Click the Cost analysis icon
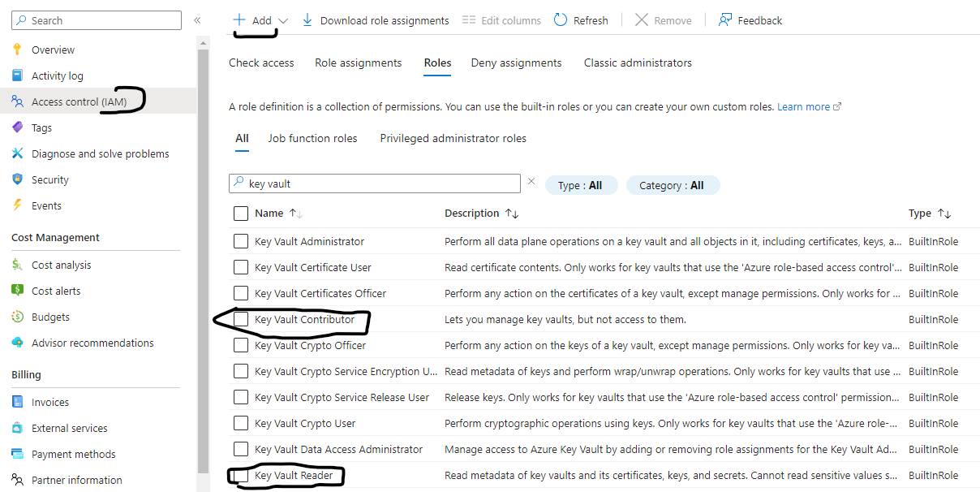The width and height of the screenshot is (980, 492). click(17, 265)
